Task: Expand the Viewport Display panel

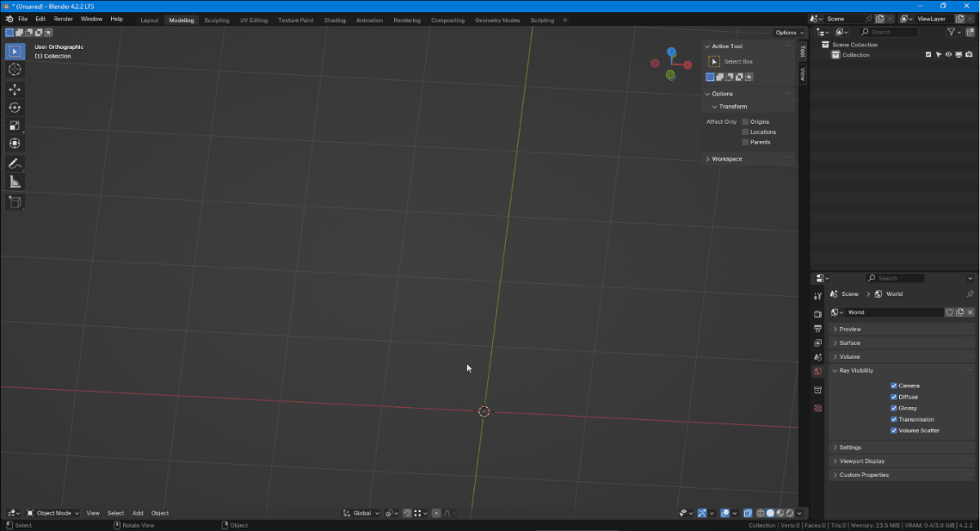Action: [902, 461]
